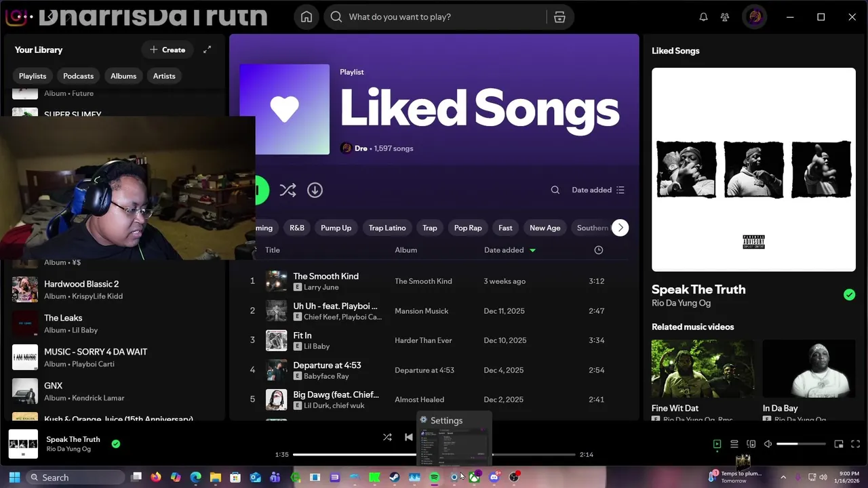The width and height of the screenshot is (868, 488).
Task: Click the duration clock column header
Action: (x=598, y=250)
